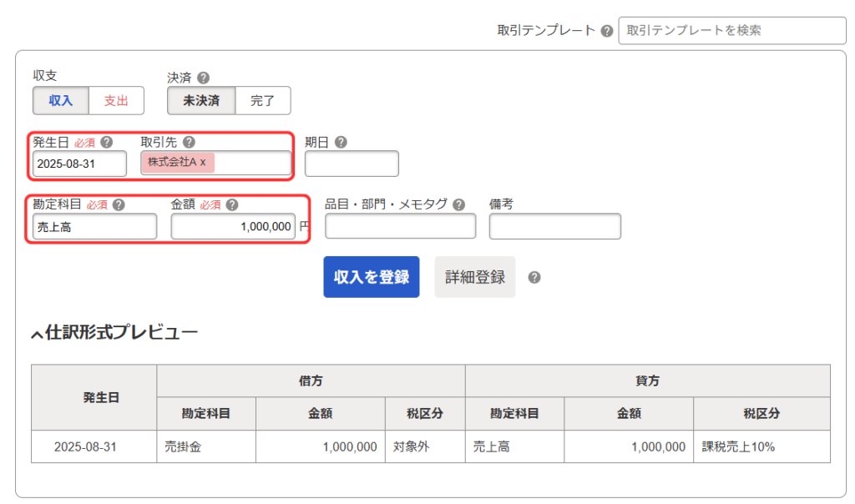The height and width of the screenshot is (504, 855).
Task: Open the 勘定科目 combo box
Action: [x=94, y=227]
